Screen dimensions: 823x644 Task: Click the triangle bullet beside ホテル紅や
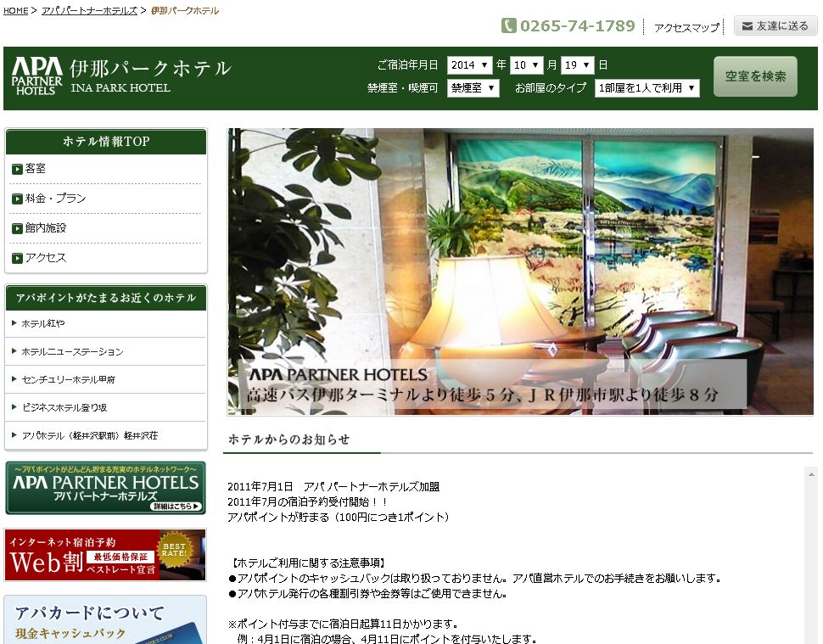(14, 322)
